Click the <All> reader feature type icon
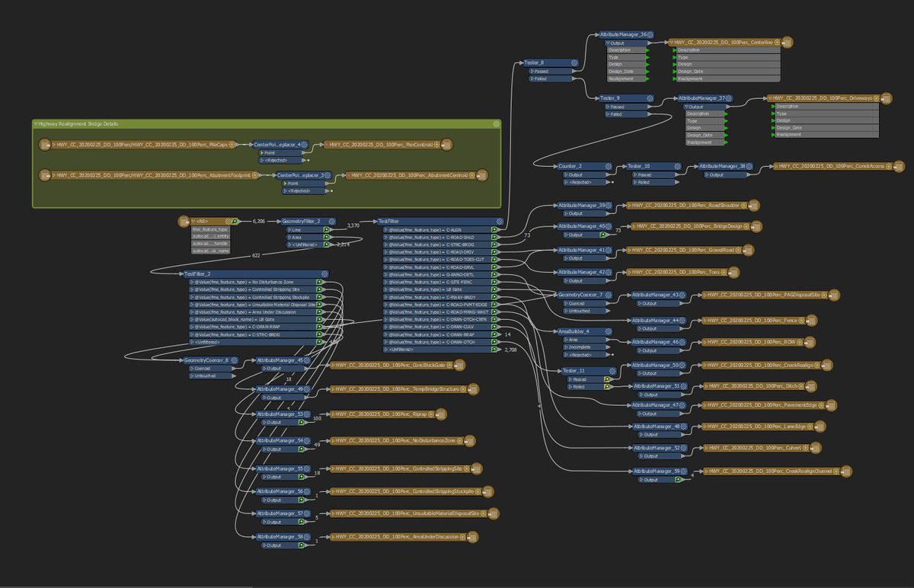 (184, 222)
